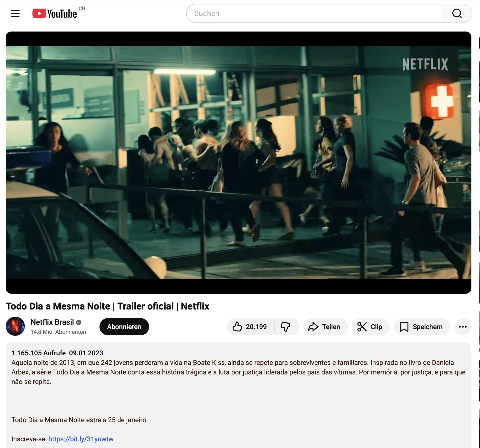Click the Netflix Brasil channel name
Screen dimensions: 480x448
pos(52,322)
